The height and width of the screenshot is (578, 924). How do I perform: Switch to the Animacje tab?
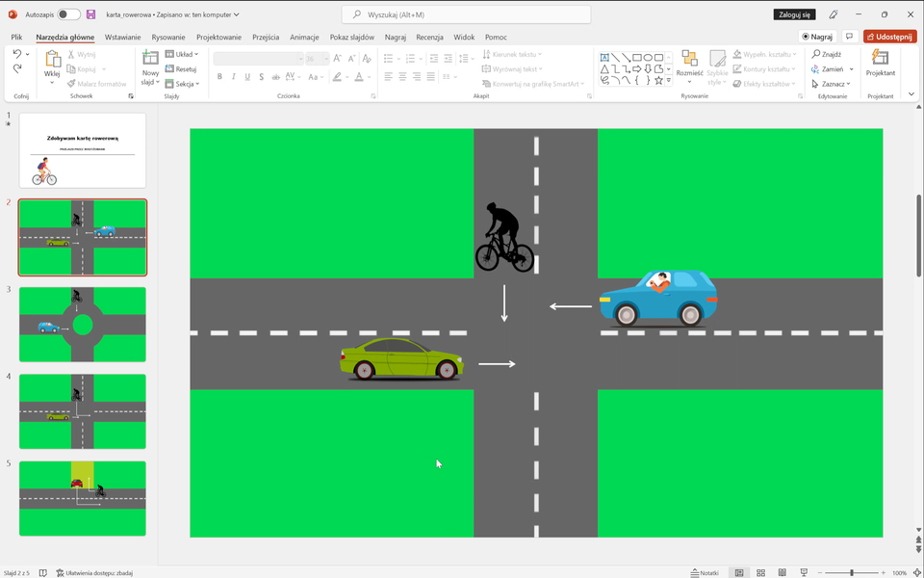point(304,38)
